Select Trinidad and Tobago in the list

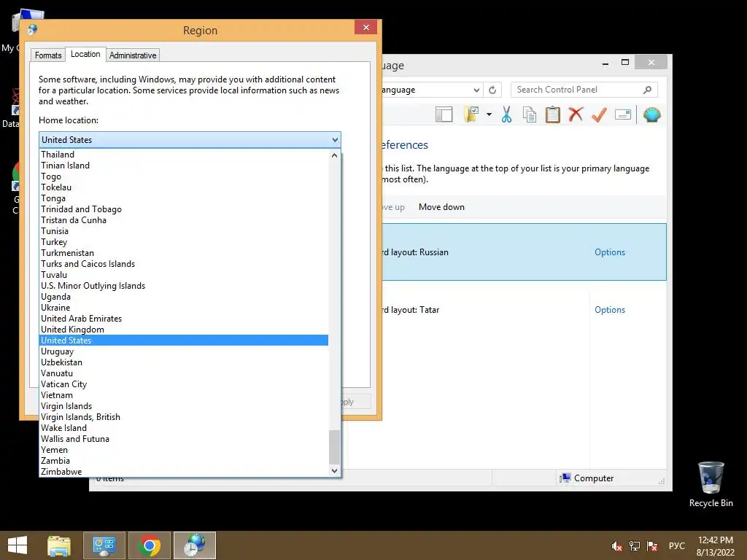tap(184, 209)
